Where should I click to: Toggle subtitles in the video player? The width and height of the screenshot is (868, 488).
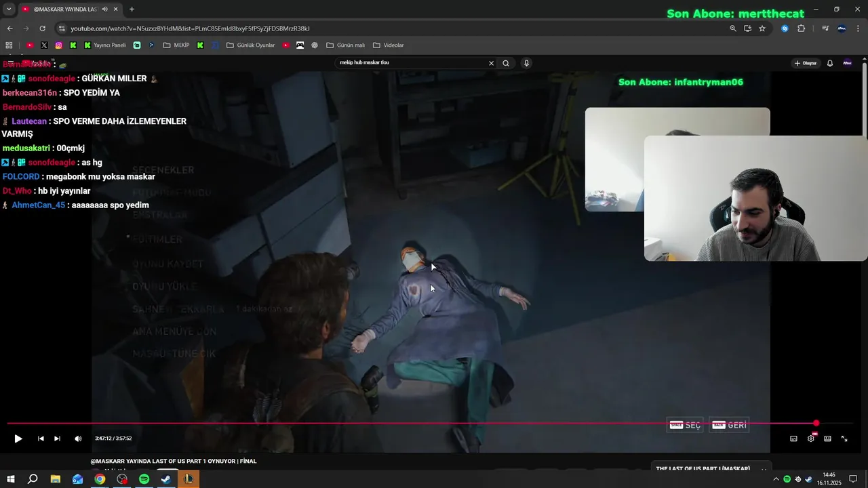coord(793,439)
